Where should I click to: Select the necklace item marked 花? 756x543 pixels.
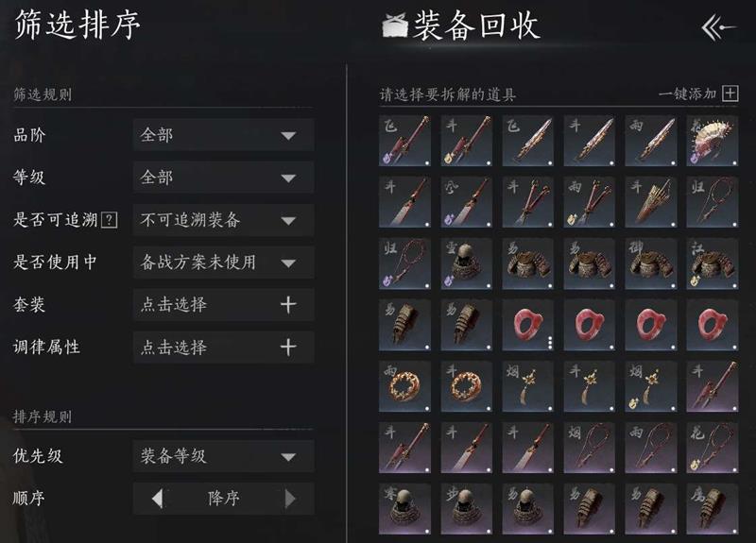click(x=713, y=447)
